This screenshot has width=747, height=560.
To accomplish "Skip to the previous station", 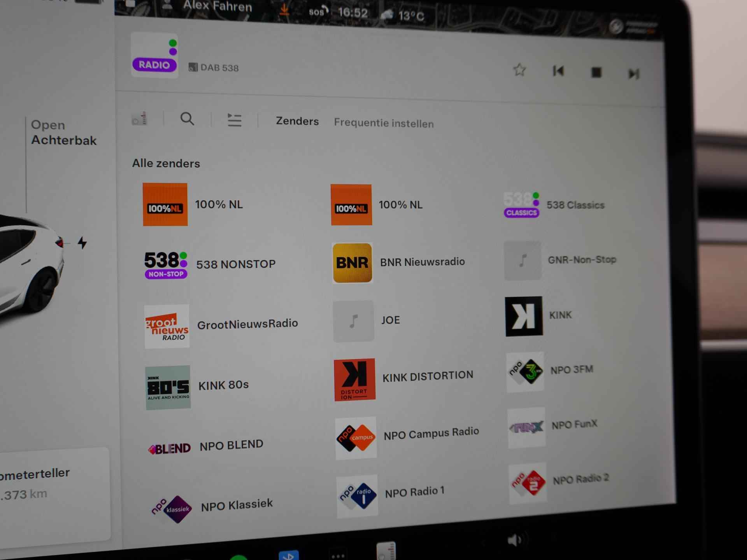I will pyautogui.click(x=558, y=71).
